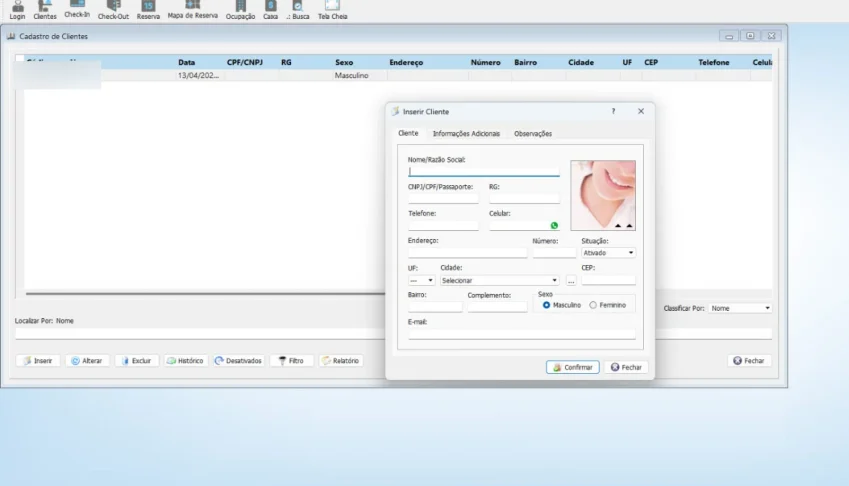
Task: Open the Reserva calendar icon
Action: (x=148, y=10)
